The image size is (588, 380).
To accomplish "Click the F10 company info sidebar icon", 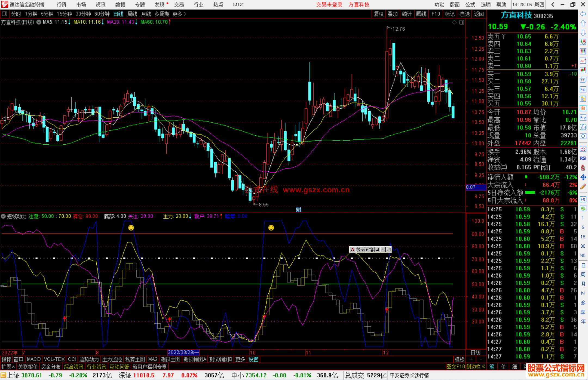I will [x=583, y=89].
